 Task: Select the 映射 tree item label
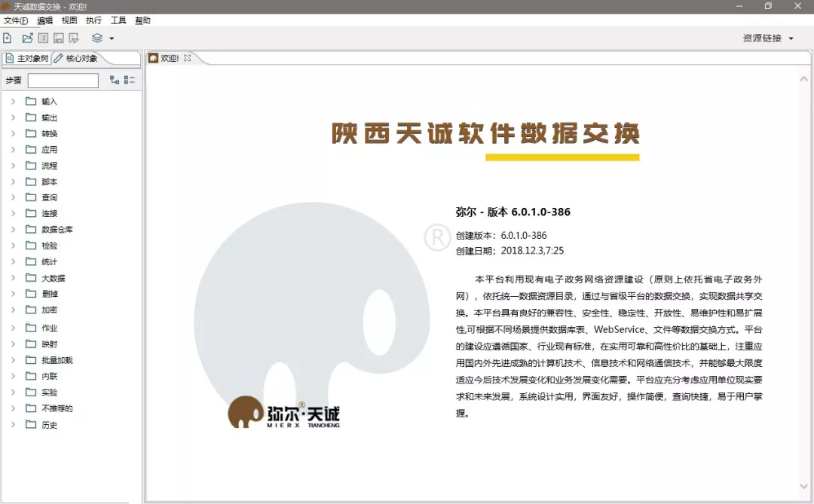point(49,344)
